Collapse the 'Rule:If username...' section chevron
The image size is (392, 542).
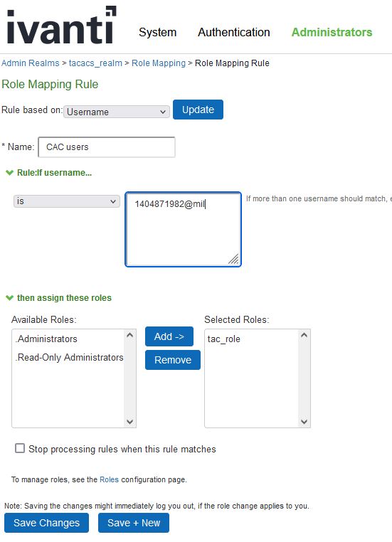click(10, 173)
